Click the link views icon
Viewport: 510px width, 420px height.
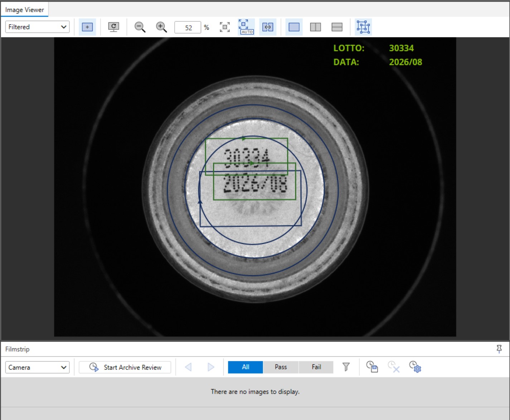coord(268,27)
